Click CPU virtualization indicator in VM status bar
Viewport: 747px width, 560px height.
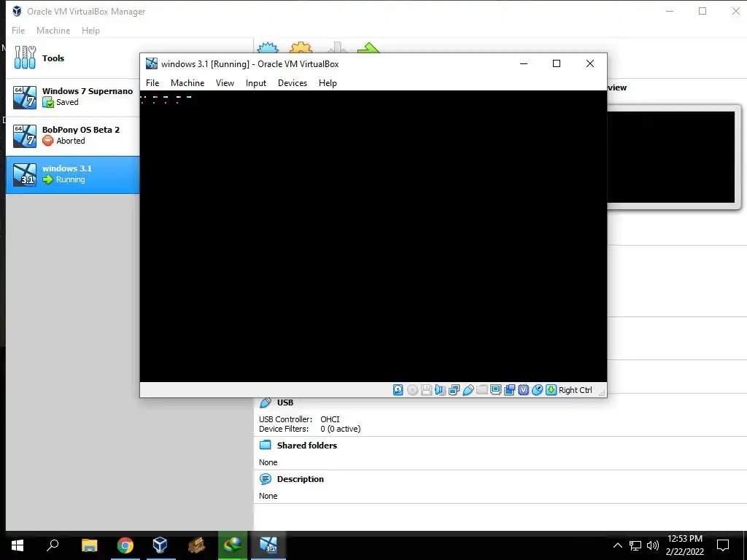pos(523,390)
